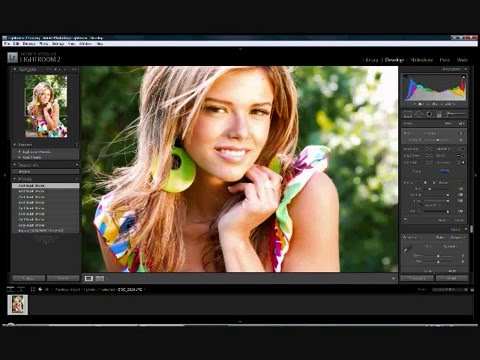Hide the top module panel arrow
The height and width of the screenshot is (360, 480).
tap(240, 49)
